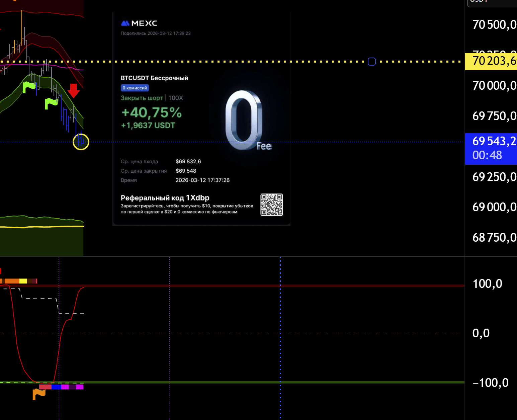Click the yellow circle marker on latest candle
This screenshot has height=420, width=517.
(81, 142)
